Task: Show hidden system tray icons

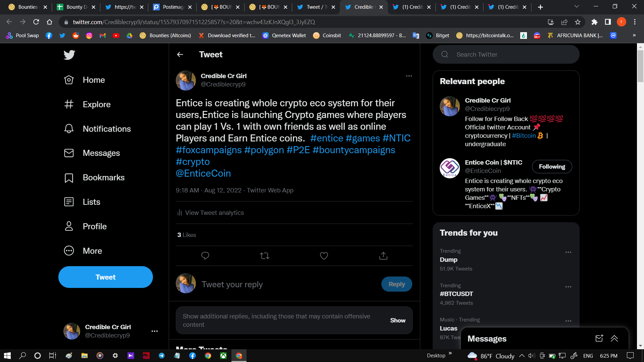Action: pos(522,356)
